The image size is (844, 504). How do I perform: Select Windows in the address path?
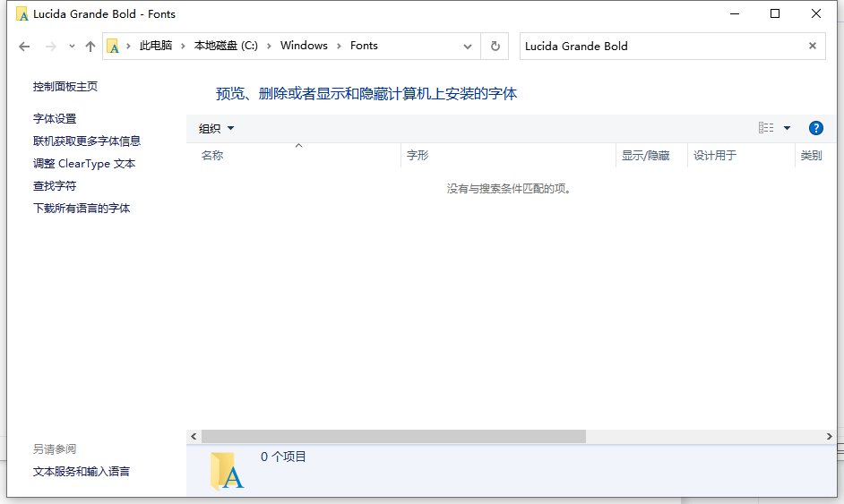(304, 46)
